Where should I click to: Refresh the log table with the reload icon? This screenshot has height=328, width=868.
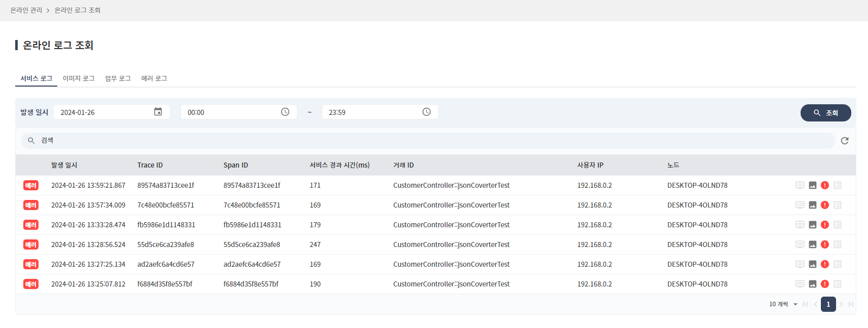click(845, 141)
